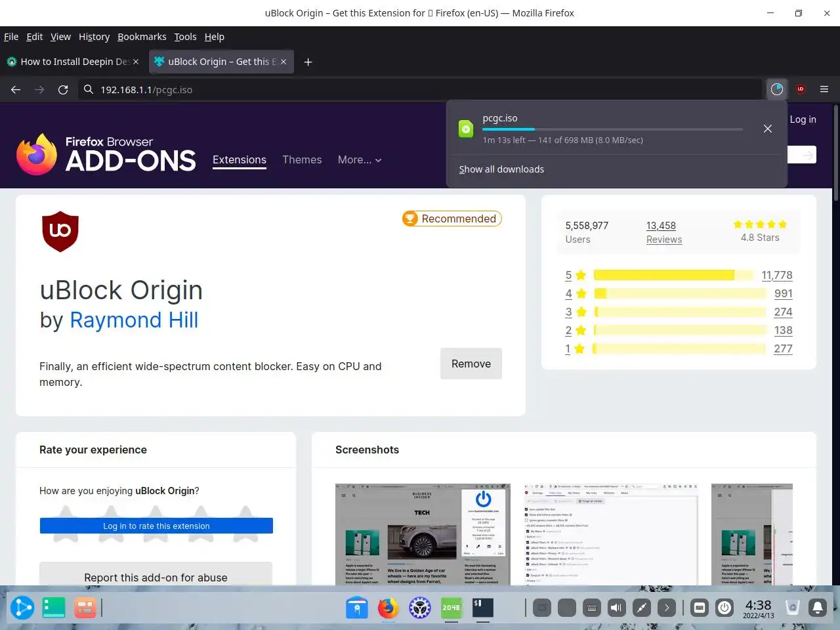Click the forward navigation arrow
The image size is (840, 630).
(39, 89)
